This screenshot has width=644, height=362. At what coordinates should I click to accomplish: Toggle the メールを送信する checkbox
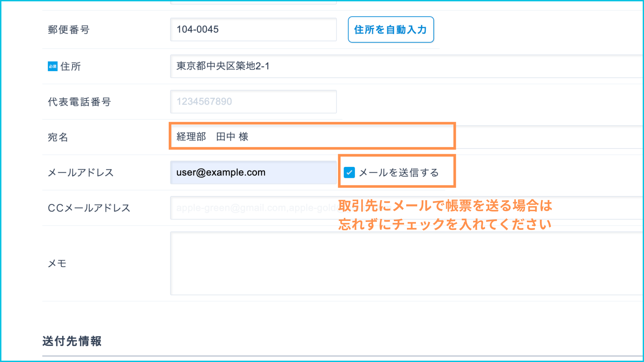click(x=349, y=173)
